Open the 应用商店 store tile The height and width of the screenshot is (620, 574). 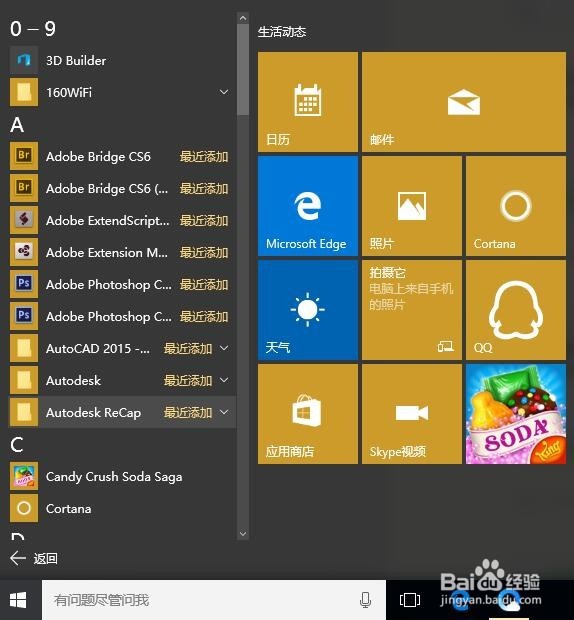(x=308, y=414)
